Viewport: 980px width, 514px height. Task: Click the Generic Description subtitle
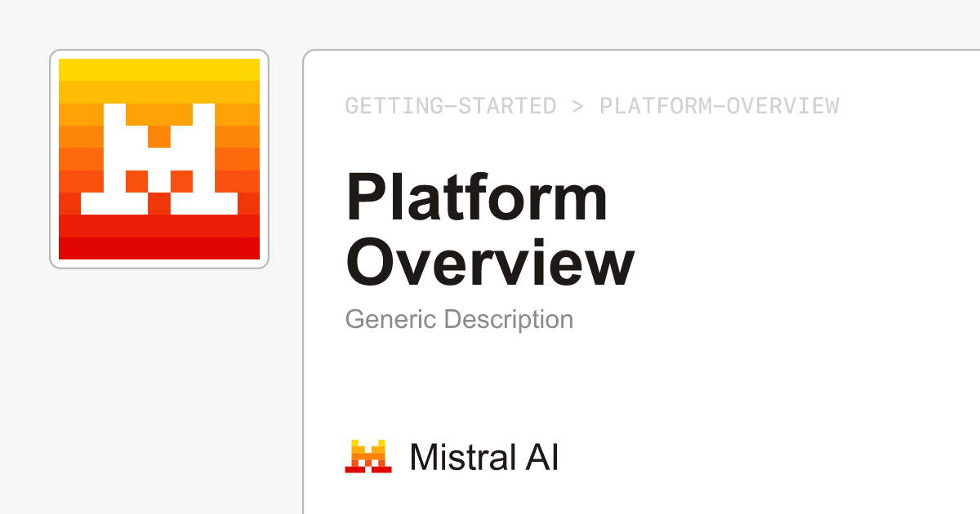point(459,319)
